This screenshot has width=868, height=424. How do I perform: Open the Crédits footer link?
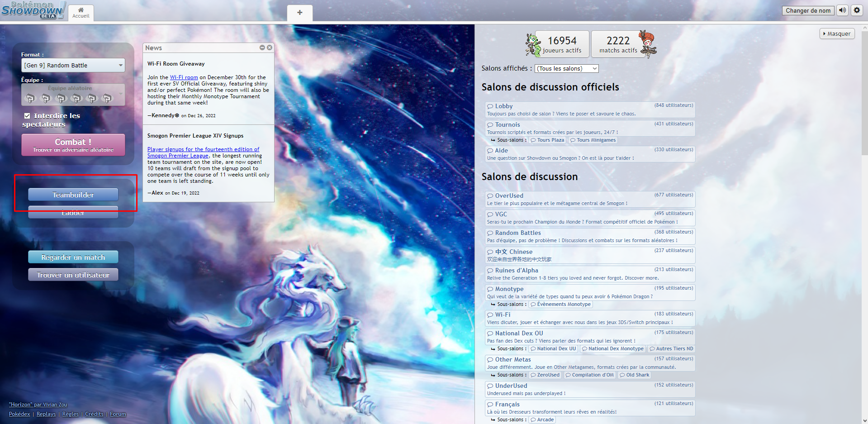click(94, 414)
